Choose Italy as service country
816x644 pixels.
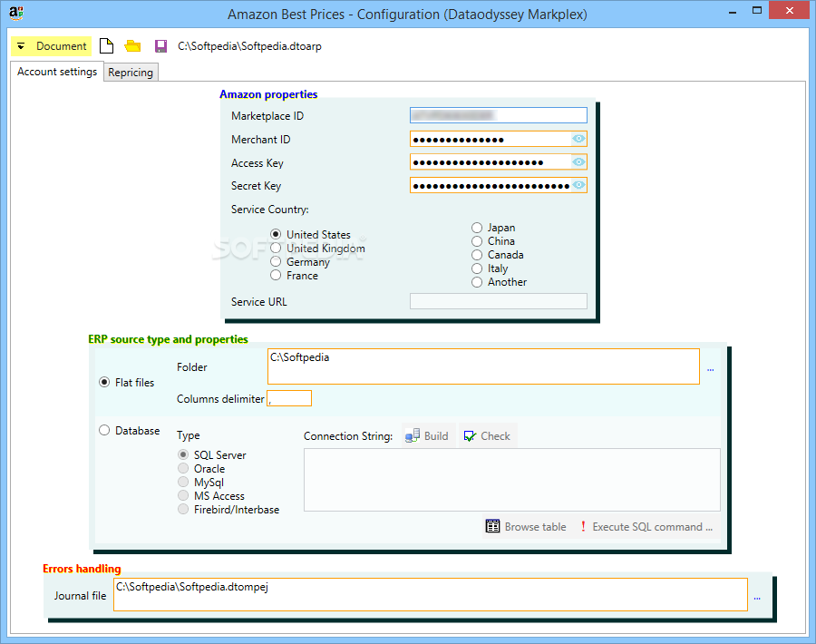(490, 268)
